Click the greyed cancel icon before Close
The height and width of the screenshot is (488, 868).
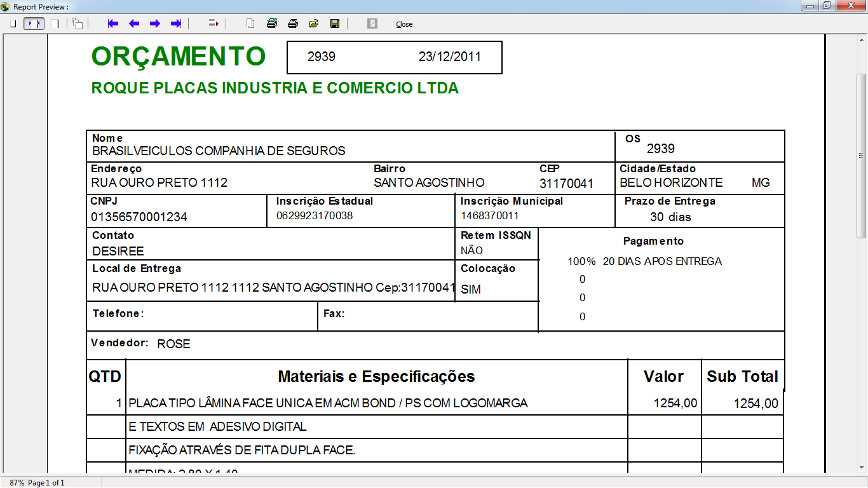coord(372,24)
